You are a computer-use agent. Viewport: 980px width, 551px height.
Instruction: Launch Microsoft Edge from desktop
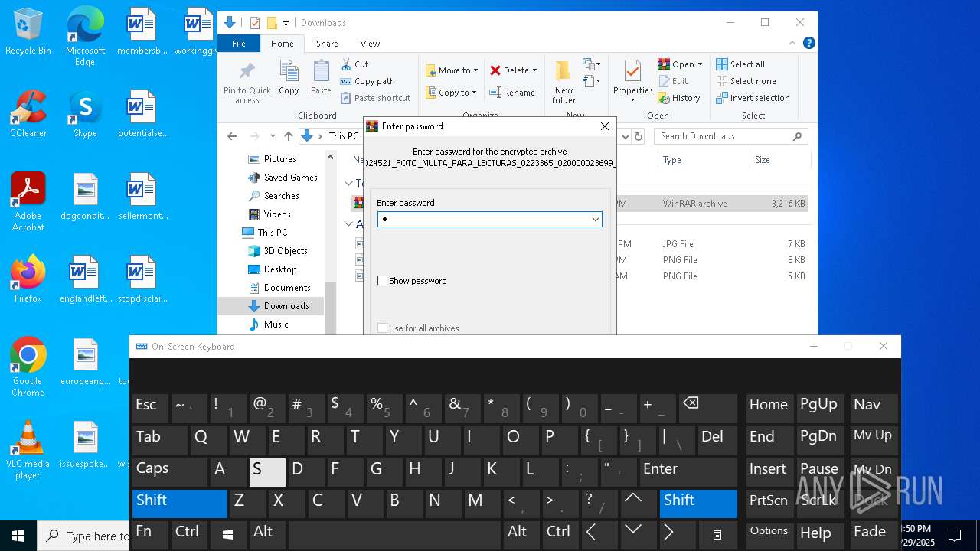point(85,37)
